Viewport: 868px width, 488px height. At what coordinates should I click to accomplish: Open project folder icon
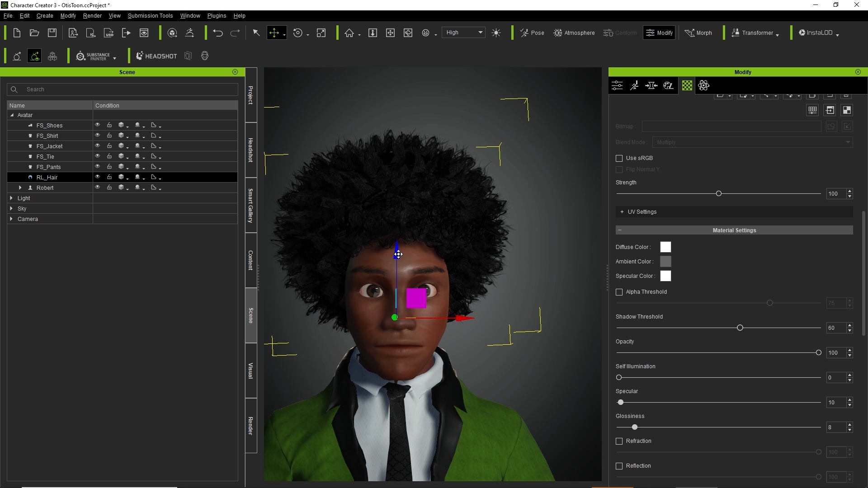pos(34,33)
